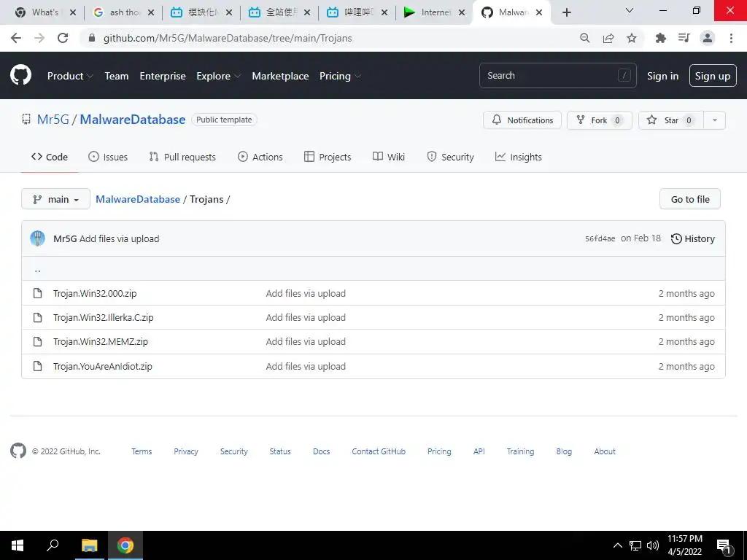Click the volume speaker icon in tray

pos(653,545)
